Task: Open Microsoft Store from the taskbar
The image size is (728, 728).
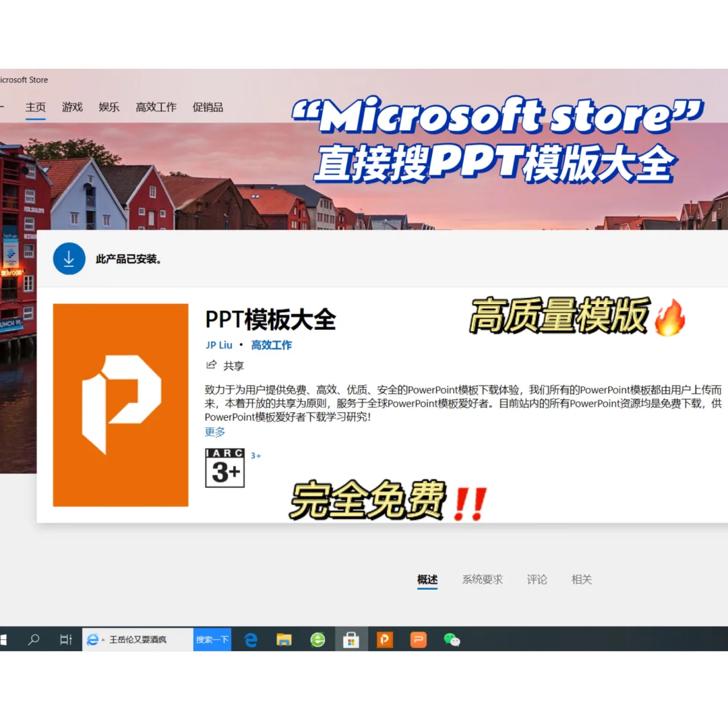Action: pos(351,639)
